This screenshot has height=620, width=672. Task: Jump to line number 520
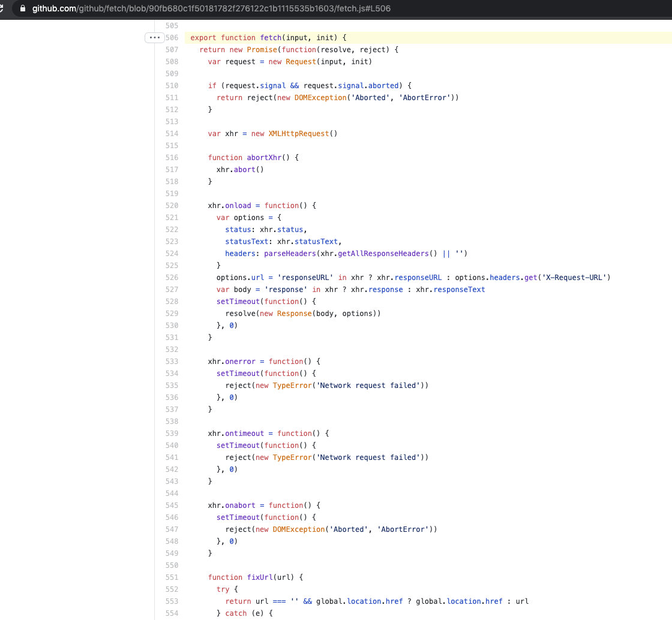pos(172,206)
